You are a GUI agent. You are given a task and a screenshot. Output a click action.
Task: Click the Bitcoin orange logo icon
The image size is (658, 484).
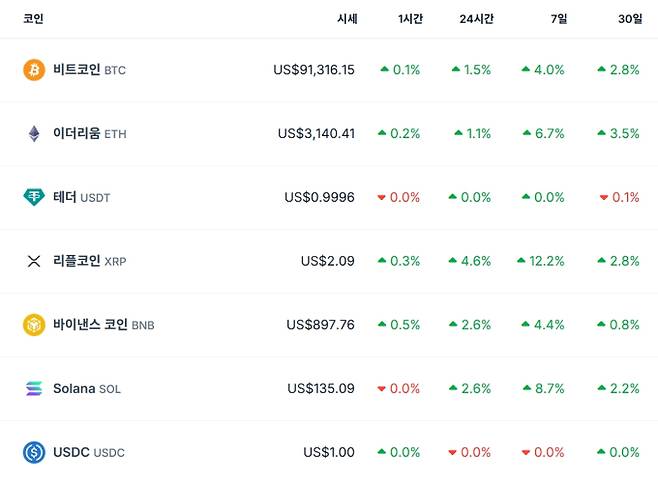point(34,70)
